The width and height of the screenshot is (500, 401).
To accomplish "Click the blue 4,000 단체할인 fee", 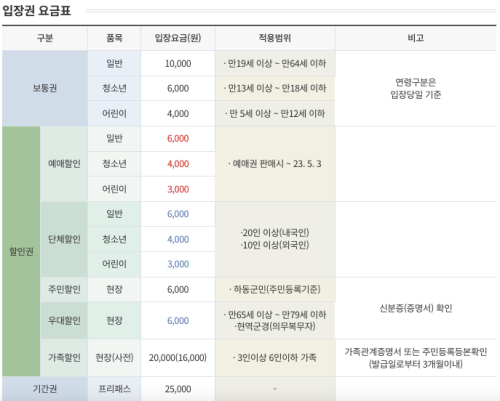I will pyautogui.click(x=178, y=239).
